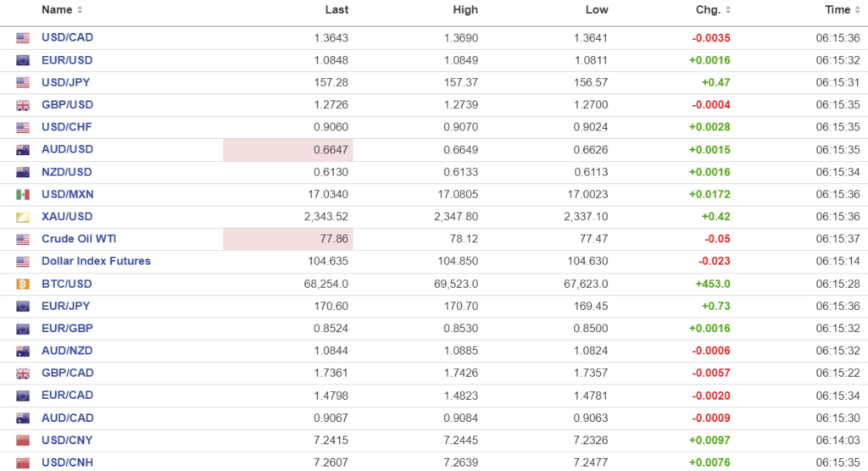Image resolution: width=868 pixels, height=471 pixels.
Task: Click the Low column header
Action: pyautogui.click(x=597, y=10)
